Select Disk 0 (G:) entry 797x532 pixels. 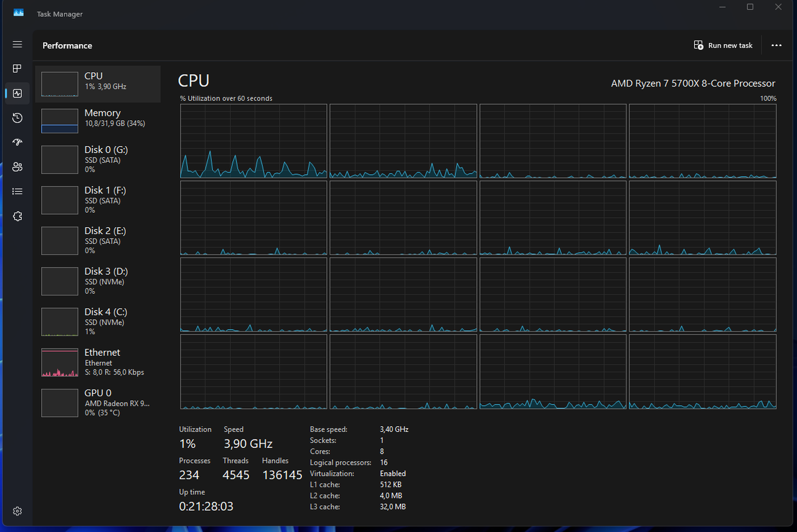tap(98, 159)
